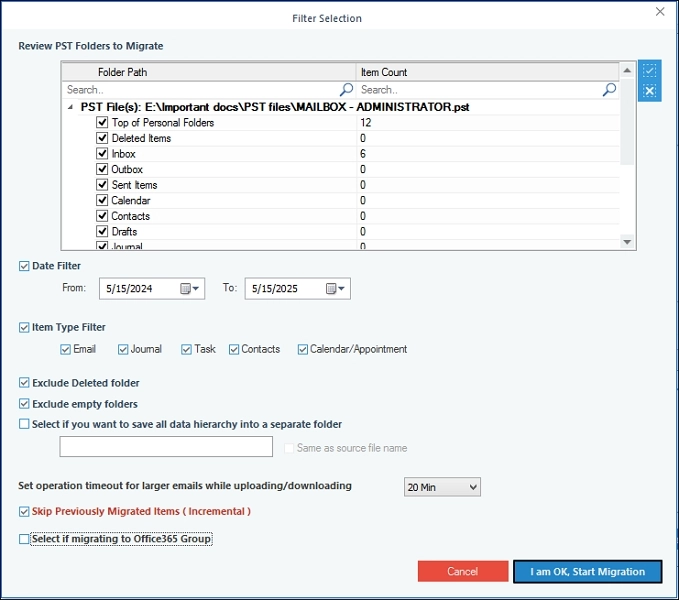Collapse the PST File(s) tree node
679x600 pixels.
(70, 107)
